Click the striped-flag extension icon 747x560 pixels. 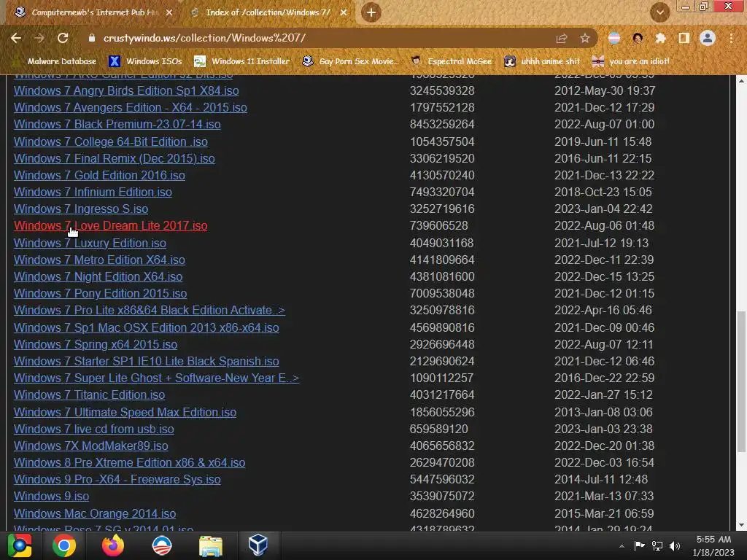point(614,38)
